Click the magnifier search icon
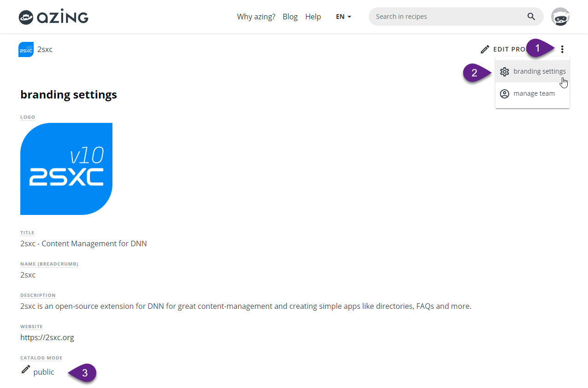The width and height of the screenshot is (588, 388). [531, 17]
